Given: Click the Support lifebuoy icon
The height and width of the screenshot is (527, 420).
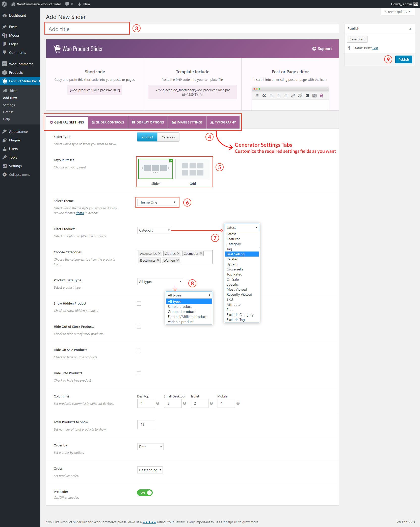Looking at the screenshot, I should [314, 49].
